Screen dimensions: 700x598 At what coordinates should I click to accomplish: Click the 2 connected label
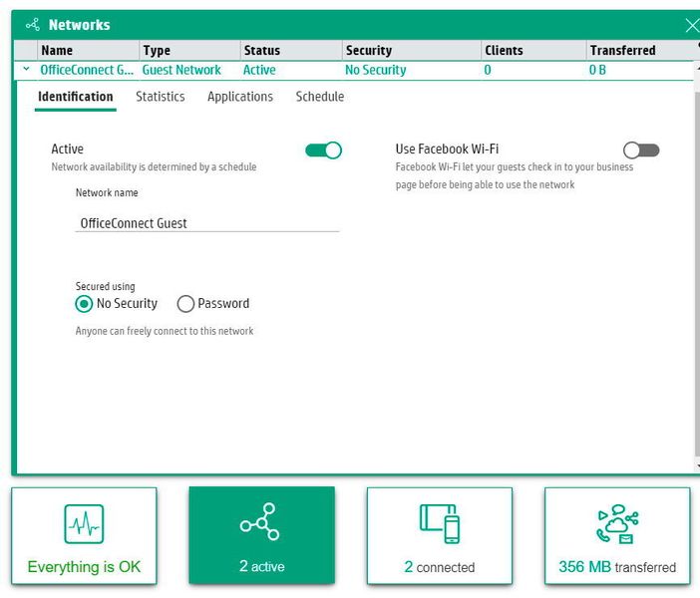point(440,567)
